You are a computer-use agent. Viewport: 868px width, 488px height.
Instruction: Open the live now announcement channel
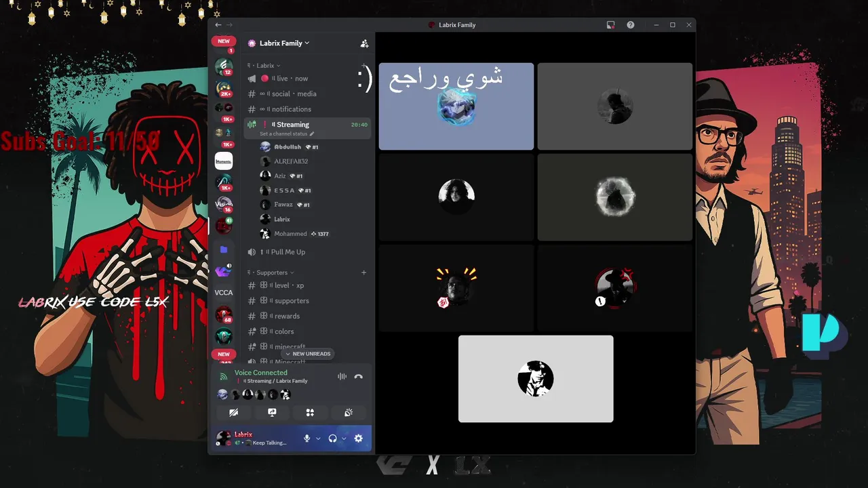(x=308, y=79)
